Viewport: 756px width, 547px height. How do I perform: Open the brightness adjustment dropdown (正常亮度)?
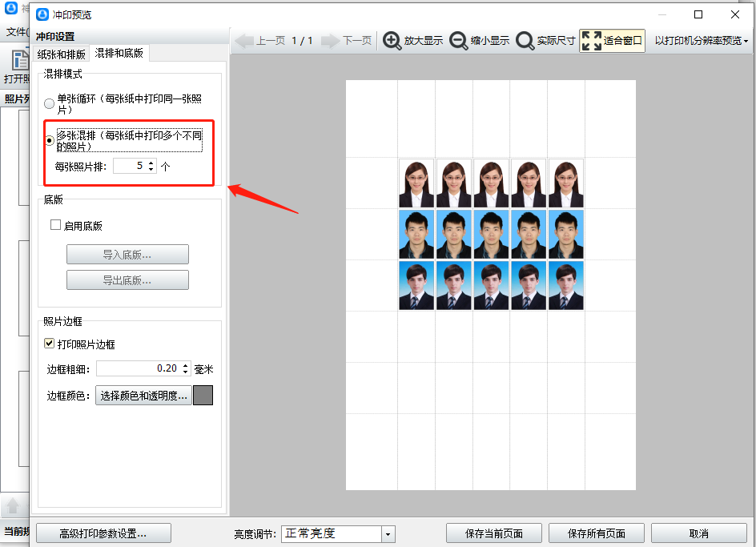click(x=388, y=534)
